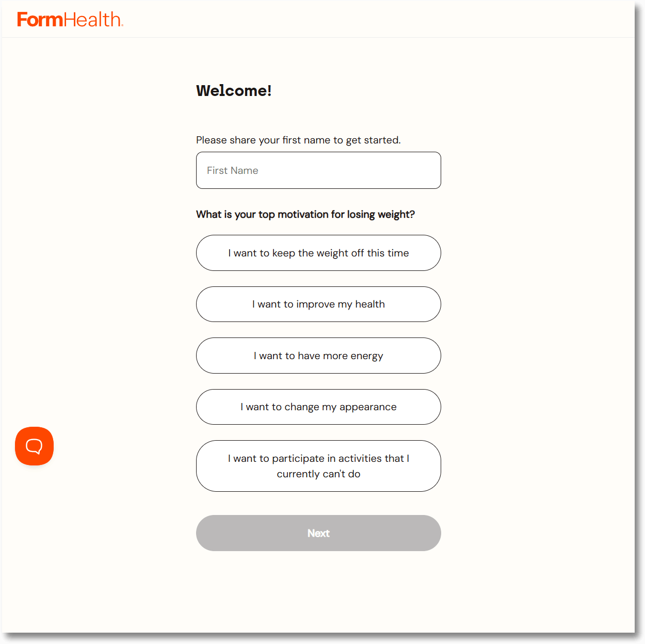Click the header bar area

click(322, 19)
